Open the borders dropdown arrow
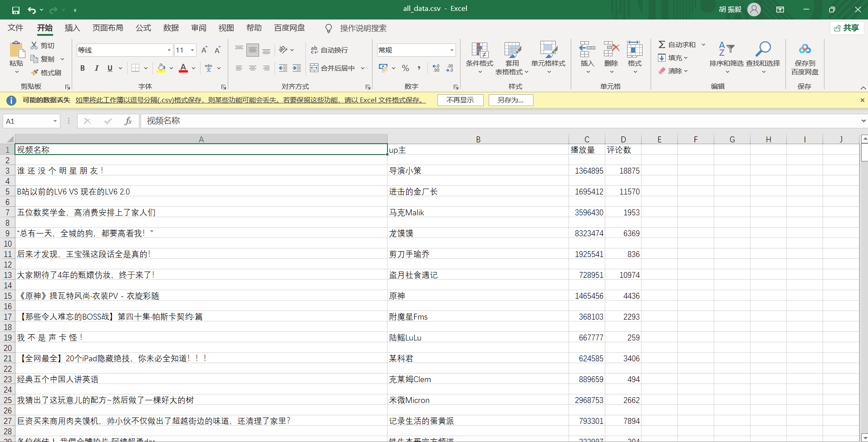868x442 pixels. point(146,68)
